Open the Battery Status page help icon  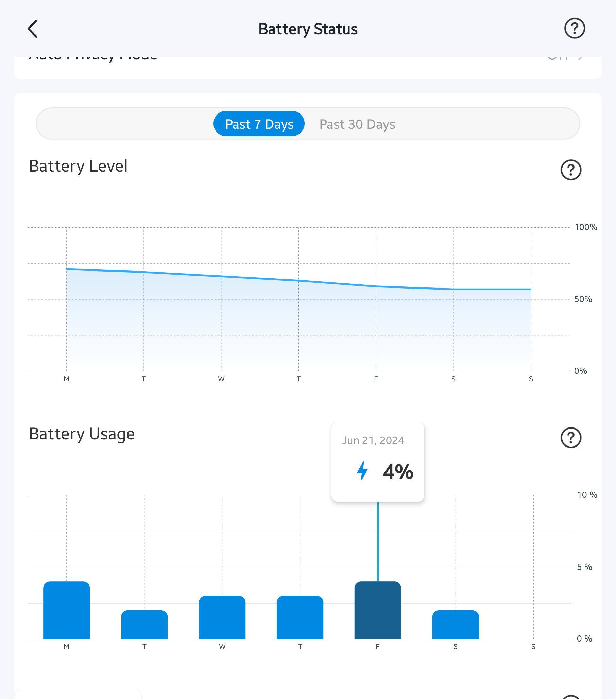coord(574,29)
